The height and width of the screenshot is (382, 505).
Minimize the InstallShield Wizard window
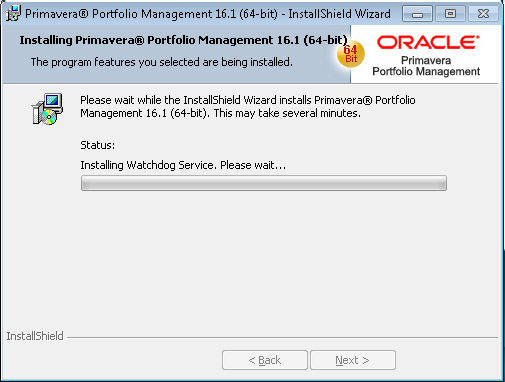(417, 14)
